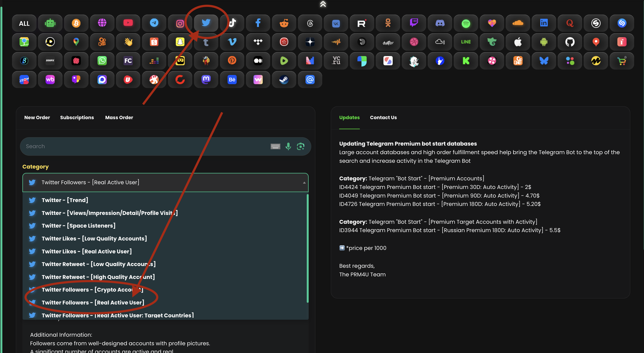644x353 pixels.
Task: Launch image search via camera lens icon
Action: [x=301, y=146]
